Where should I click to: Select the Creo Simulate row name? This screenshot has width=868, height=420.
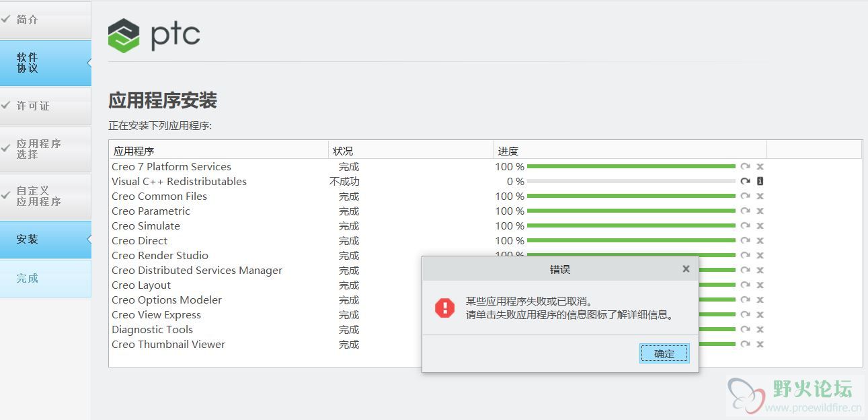[x=146, y=225]
